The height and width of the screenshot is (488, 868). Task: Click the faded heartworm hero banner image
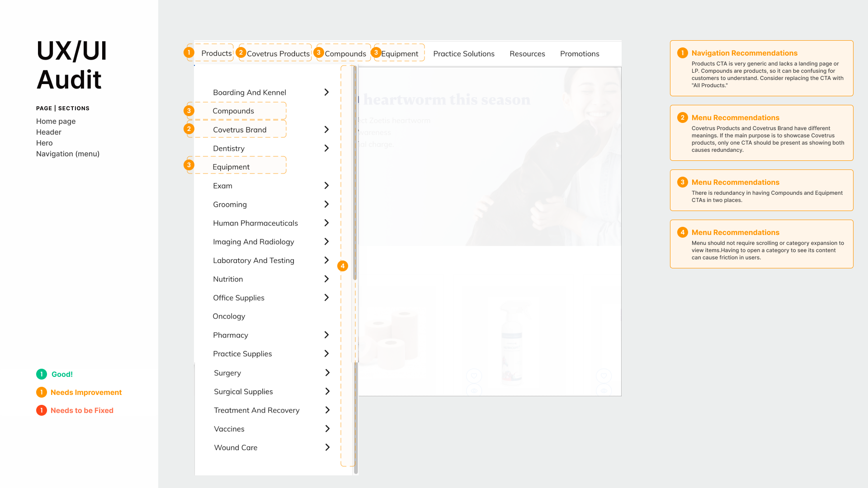coord(490,156)
